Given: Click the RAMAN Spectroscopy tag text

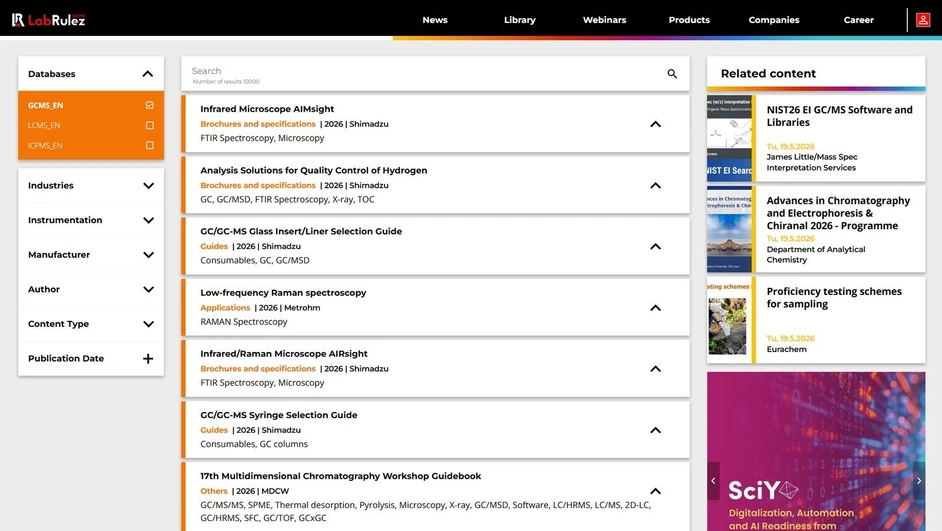Looking at the screenshot, I should [x=244, y=321].
